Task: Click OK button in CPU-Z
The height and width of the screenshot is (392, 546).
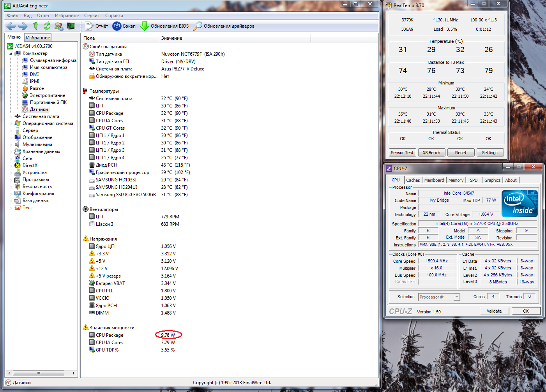Action: (x=526, y=311)
